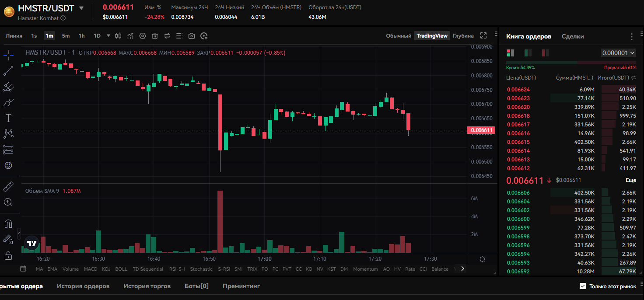
Task: Switch to TradingView chart mode
Action: coord(432,36)
